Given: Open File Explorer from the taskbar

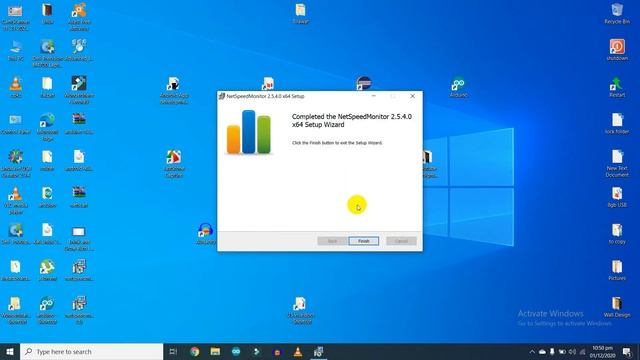Looking at the screenshot, I should 216,351.
